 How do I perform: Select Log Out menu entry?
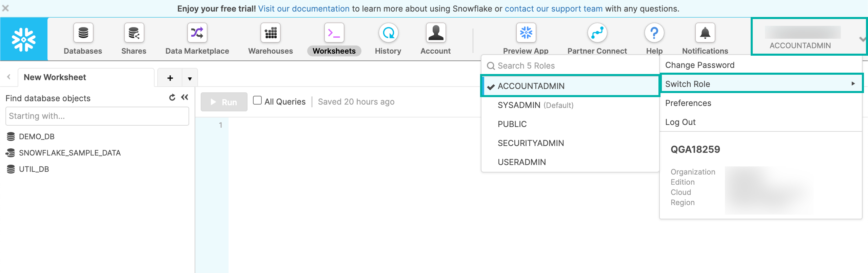[x=680, y=122]
